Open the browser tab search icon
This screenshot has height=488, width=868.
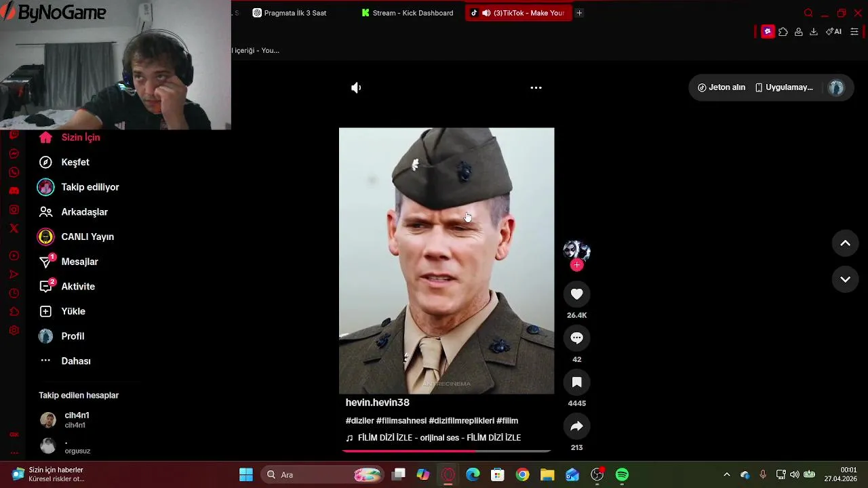pos(808,13)
